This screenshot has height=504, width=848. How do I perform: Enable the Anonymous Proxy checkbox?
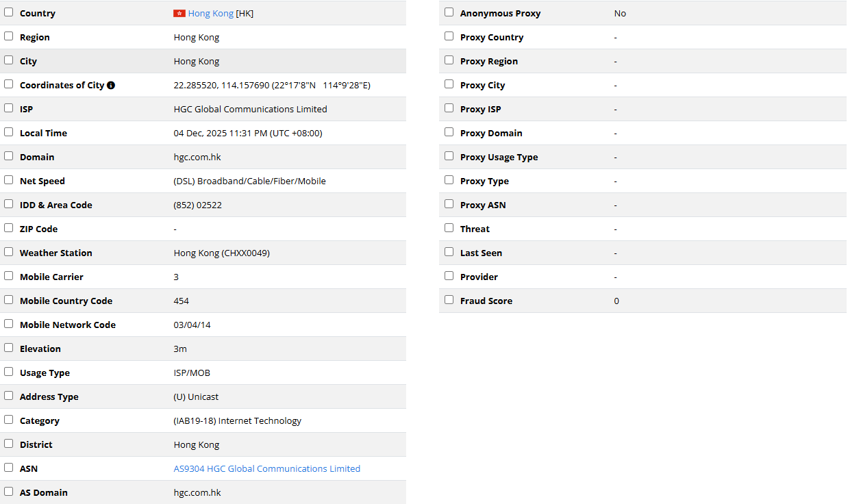pyautogui.click(x=449, y=12)
